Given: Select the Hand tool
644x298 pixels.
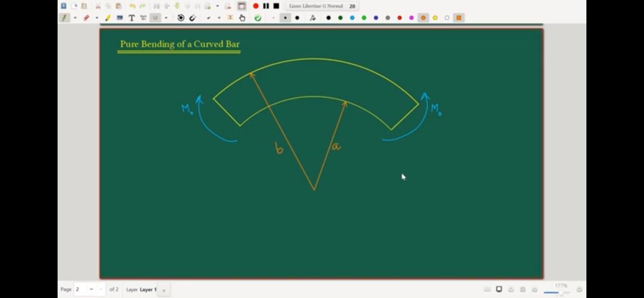Looking at the screenshot, I should [242, 18].
